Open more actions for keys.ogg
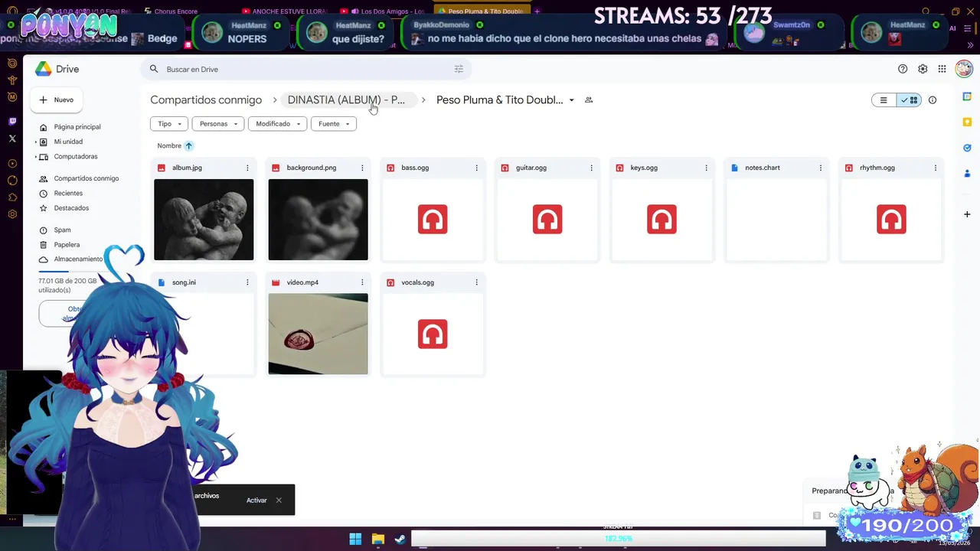980x551 pixels. 706,168
